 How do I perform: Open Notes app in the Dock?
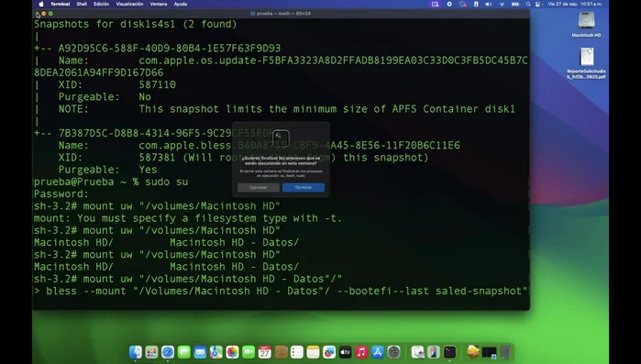click(313, 352)
